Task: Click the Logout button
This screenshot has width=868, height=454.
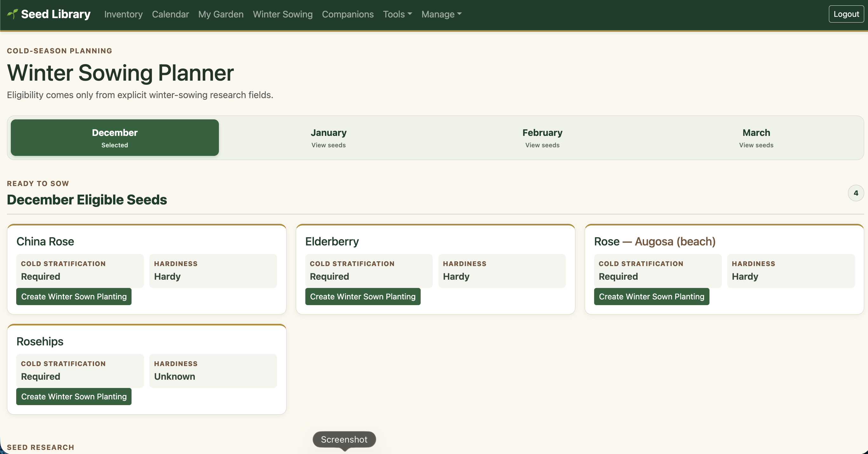Action: (x=846, y=14)
